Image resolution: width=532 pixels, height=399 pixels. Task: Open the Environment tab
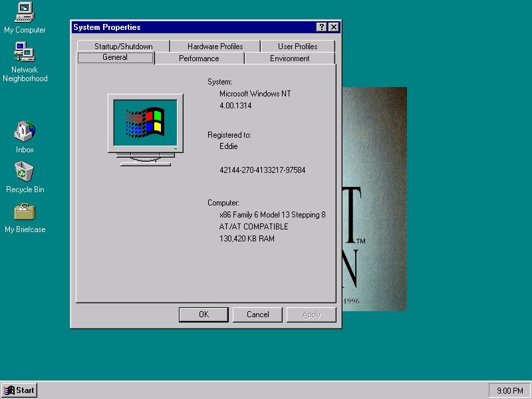pos(289,59)
